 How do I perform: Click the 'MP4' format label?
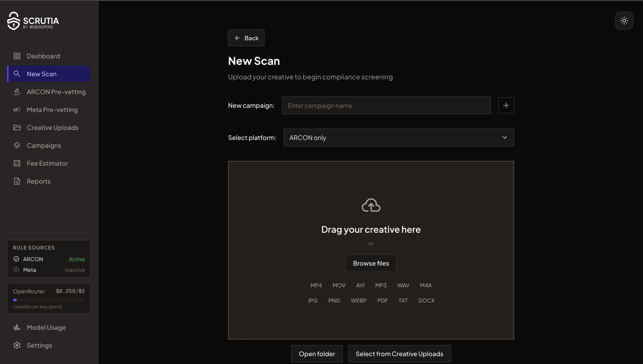(x=316, y=285)
